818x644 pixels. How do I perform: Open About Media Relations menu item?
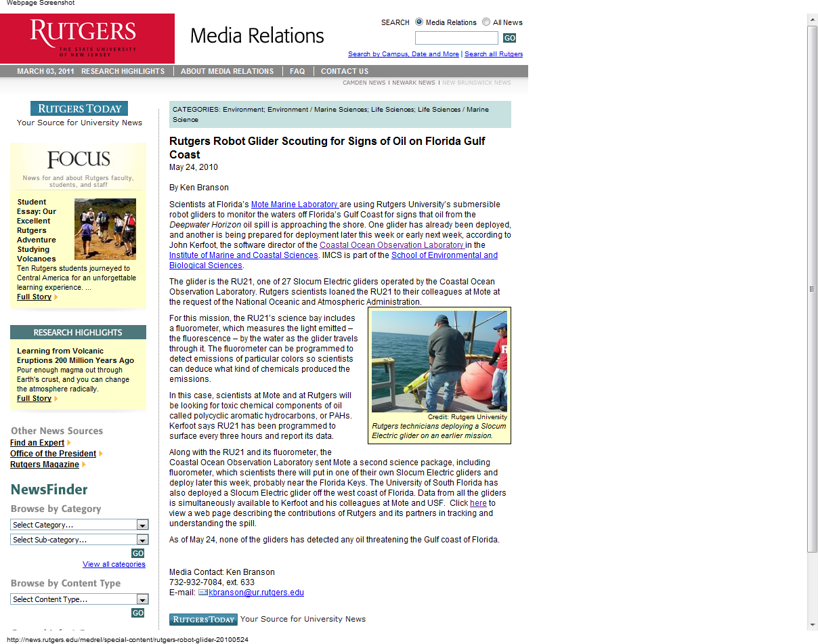point(227,71)
